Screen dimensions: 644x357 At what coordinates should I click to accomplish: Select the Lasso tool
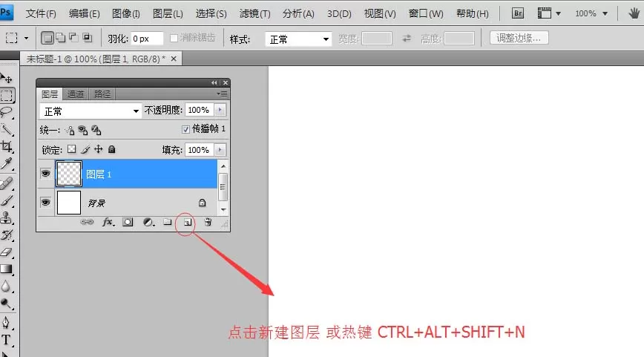(x=7, y=112)
